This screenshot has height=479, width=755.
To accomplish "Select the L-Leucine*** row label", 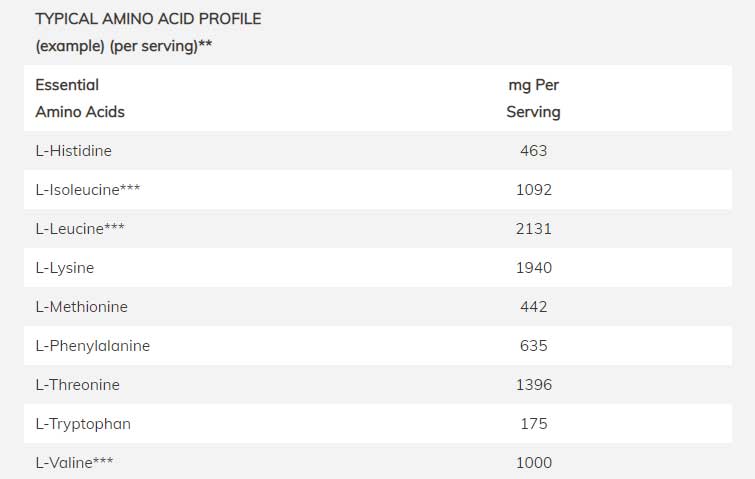I will (x=80, y=228).
